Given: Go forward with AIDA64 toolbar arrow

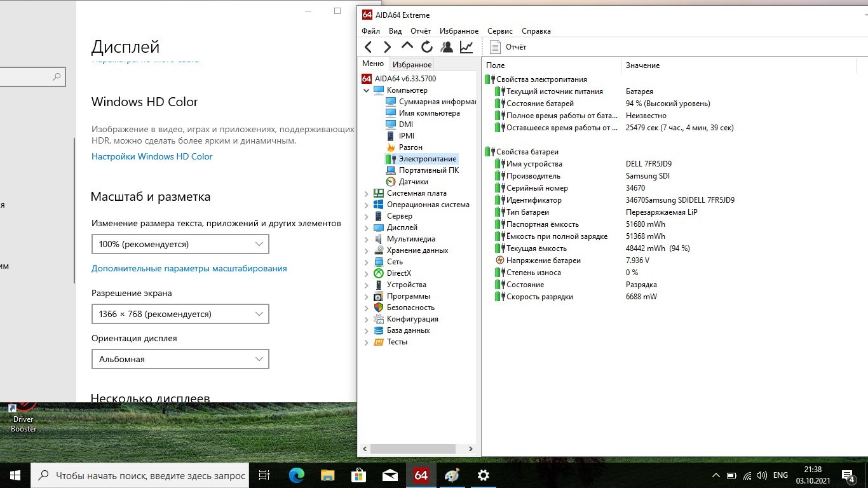Looking at the screenshot, I should [388, 46].
